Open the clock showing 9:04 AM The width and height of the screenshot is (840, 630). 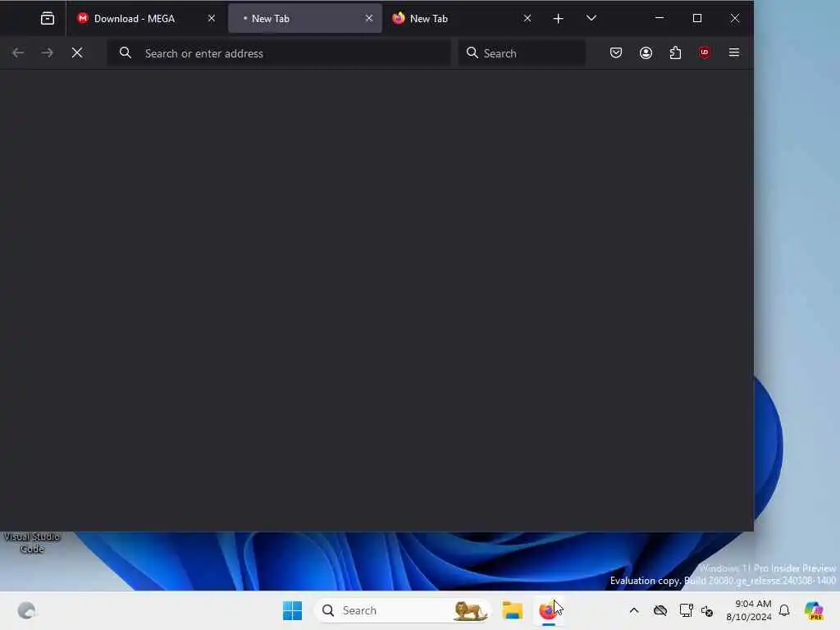(749, 610)
